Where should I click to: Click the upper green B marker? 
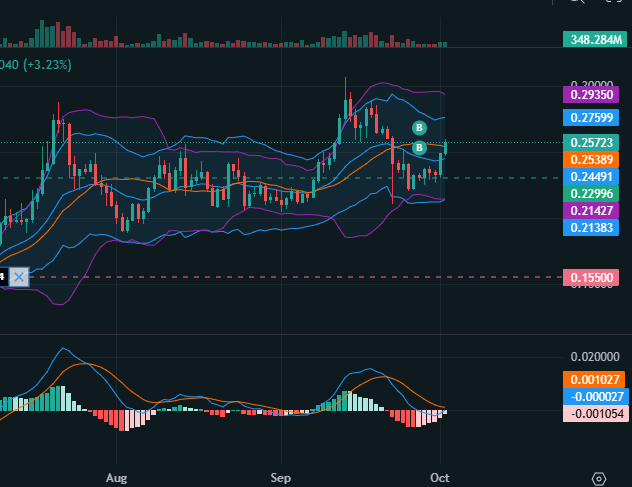pos(420,127)
